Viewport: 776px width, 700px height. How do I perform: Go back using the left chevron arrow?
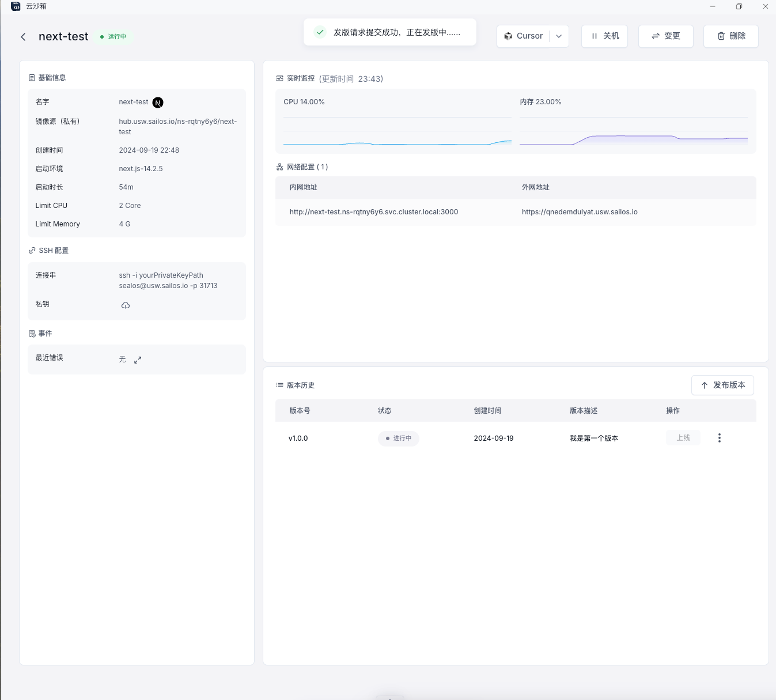23,37
